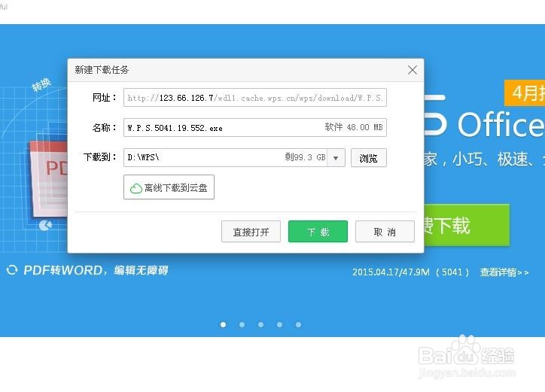This screenshot has width=545, height=392.
Task: Click the 直接打开 button
Action: [x=251, y=232]
